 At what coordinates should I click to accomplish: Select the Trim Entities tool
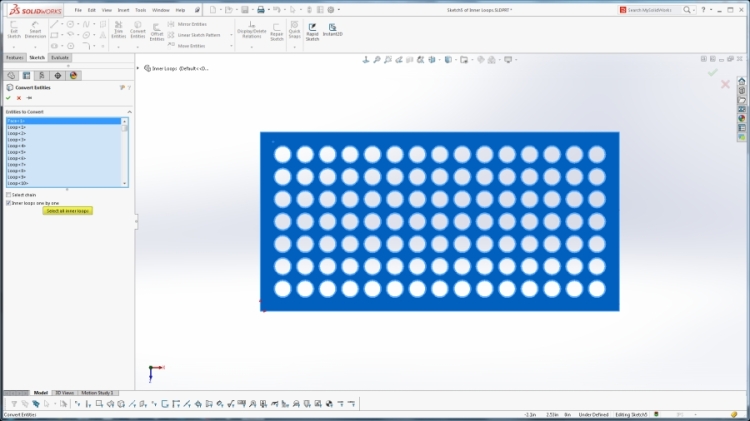tap(118, 30)
